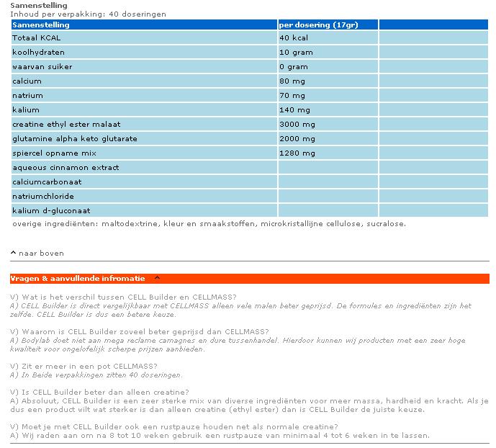Image resolution: width=496 pixels, height=448 pixels.
Task: Click the 'spiercel opname mix' ingredient cell
Action: coord(54,153)
